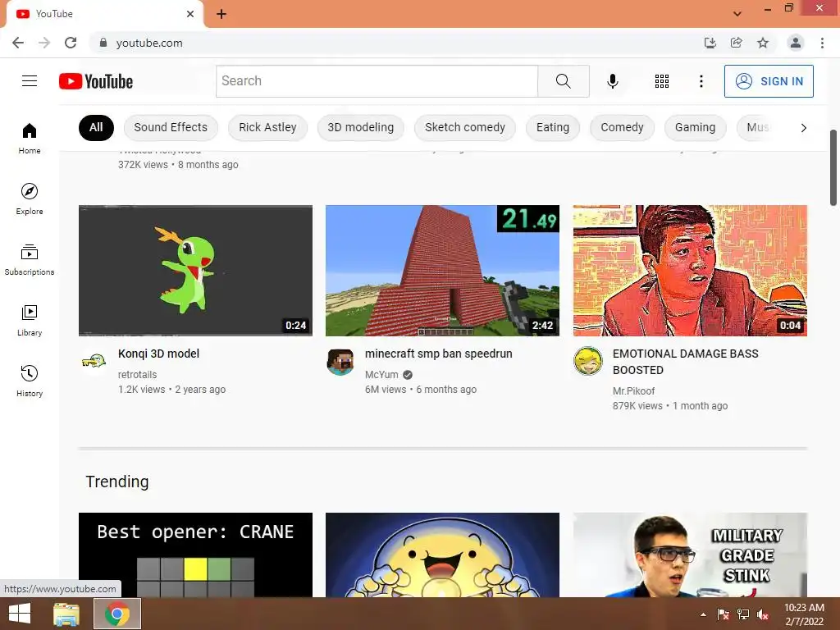
Task: Open Library in sidebar
Action: [30, 321]
